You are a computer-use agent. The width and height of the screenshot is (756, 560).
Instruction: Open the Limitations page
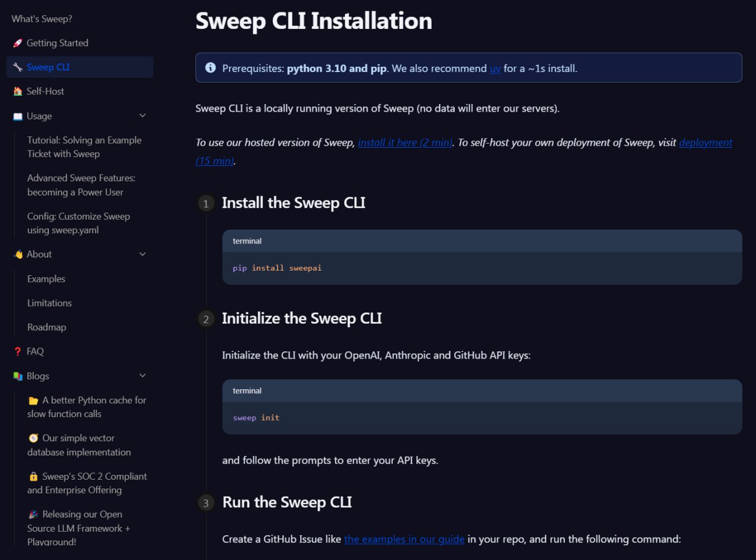(50, 303)
